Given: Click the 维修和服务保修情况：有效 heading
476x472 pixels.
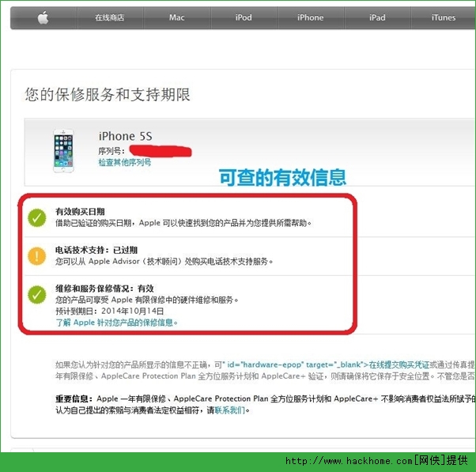Looking at the screenshot, I should click(x=104, y=289).
